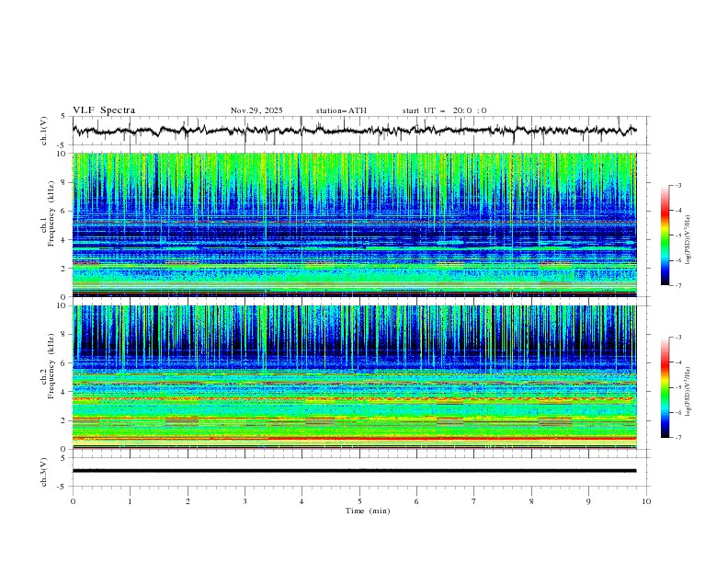
Task: Click the "-6" tick on the lower colorbar
Action: [x=678, y=412]
